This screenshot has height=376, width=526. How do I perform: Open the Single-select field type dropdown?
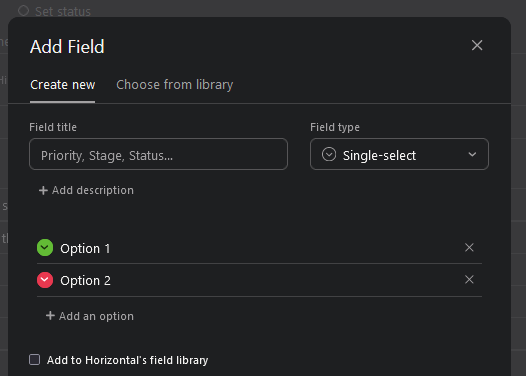pos(399,154)
